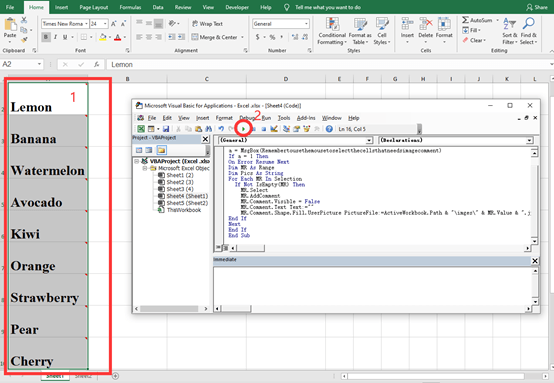Image resolution: width=554 pixels, height=383 pixels.
Task: Open Properties Window icon in VBA toolbar
Action: (296, 129)
